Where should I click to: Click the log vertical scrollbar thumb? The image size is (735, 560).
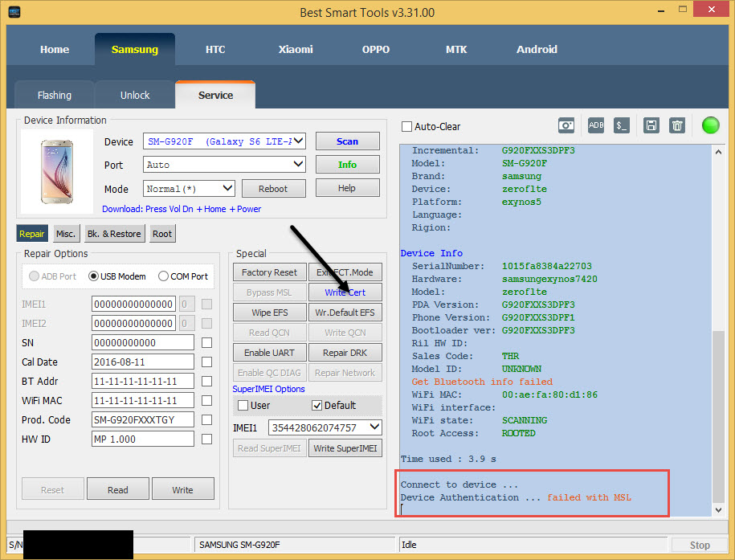tap(719, 416)
